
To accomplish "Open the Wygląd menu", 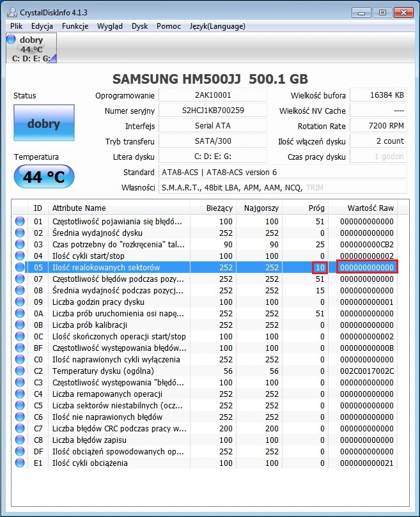I will [x=109, y=26].
